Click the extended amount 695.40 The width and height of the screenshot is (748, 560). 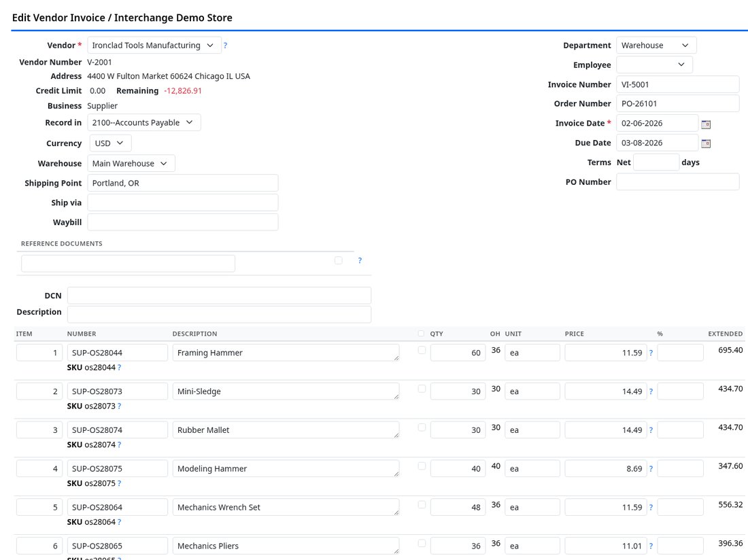(730, 350)
